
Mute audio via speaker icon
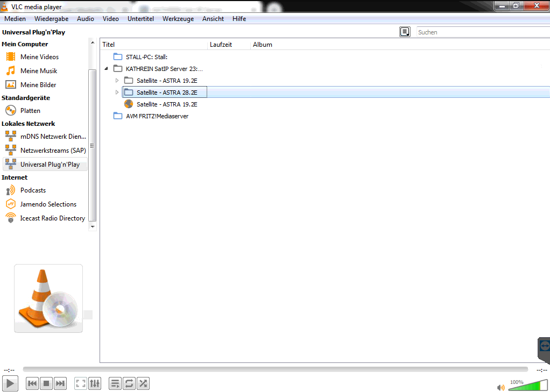point(500,387)
